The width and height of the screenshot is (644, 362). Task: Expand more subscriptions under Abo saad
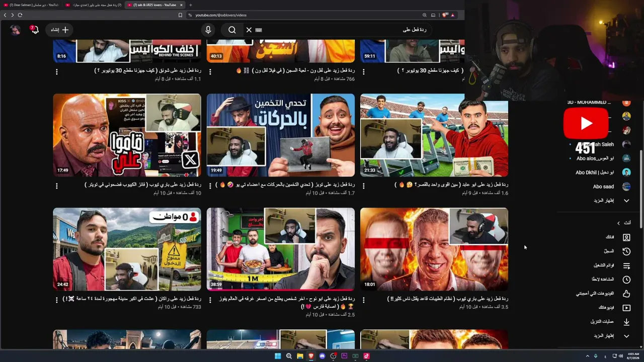[611, 201]
